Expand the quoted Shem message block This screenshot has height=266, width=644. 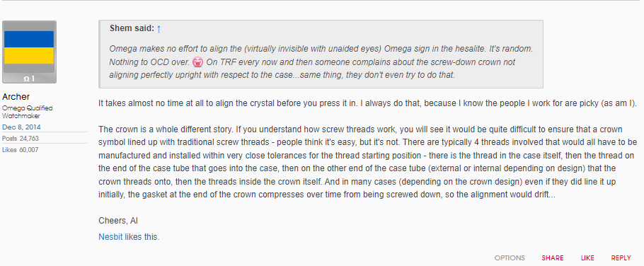pyautogui.click(x=321, y=54)
